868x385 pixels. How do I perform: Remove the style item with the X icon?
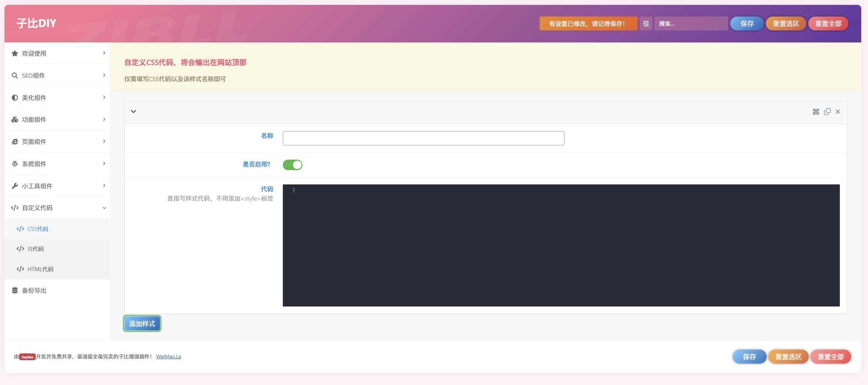coord(838,112)
